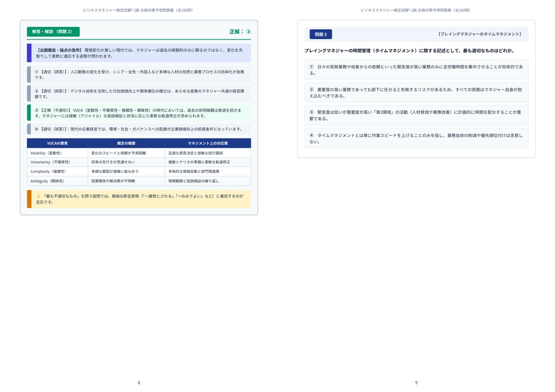The width and height of the screenshot is (555, 392).
Task: Click the '正解：③' label
Action: 240,32
